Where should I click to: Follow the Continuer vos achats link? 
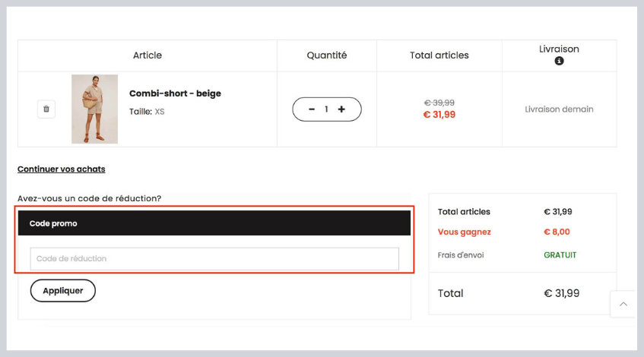[x=62, y=169]
